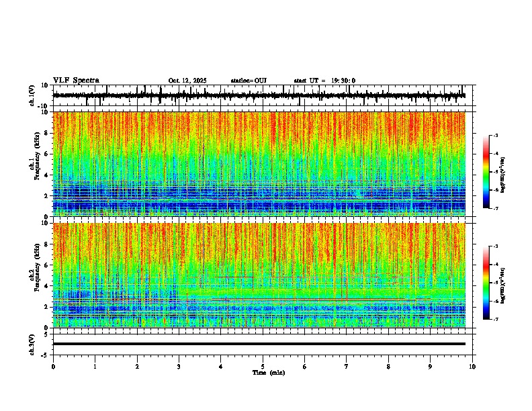
Task: Click the 'ch.1(V)' waveform axis label
Action: (32, 95)
